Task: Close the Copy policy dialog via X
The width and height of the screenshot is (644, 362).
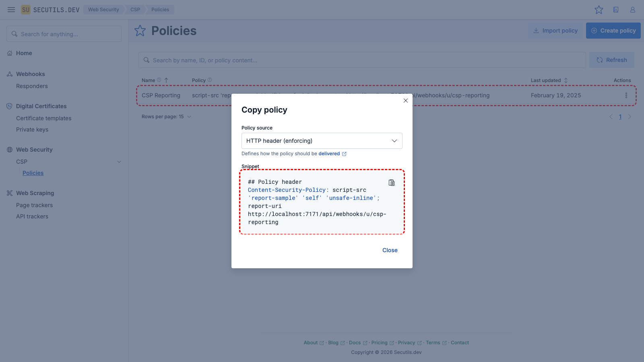Action: (406, 101)
